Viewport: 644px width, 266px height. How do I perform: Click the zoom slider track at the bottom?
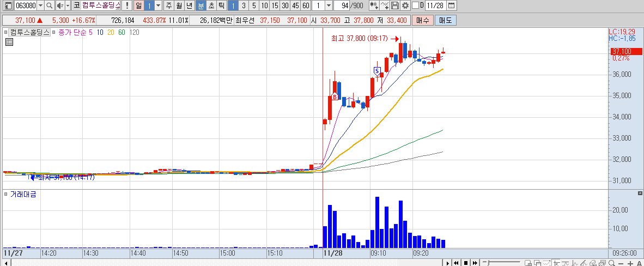pos(502,263)
